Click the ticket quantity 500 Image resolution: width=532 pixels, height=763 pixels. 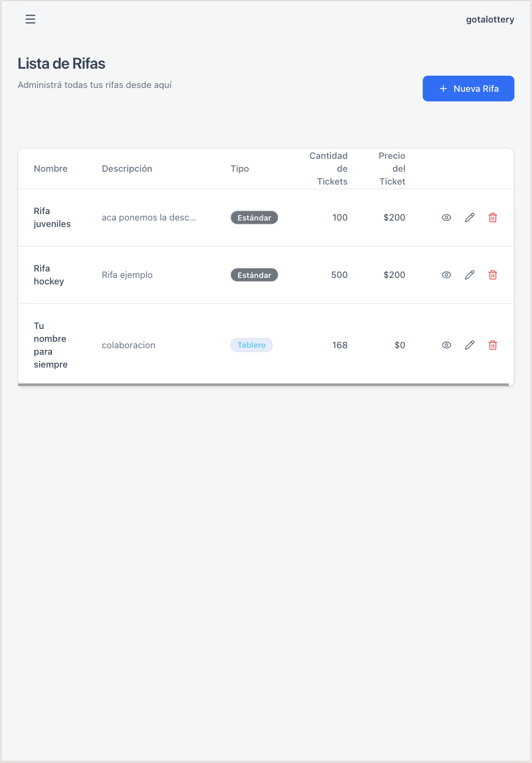pyautogui.click(x=339, y=275)
